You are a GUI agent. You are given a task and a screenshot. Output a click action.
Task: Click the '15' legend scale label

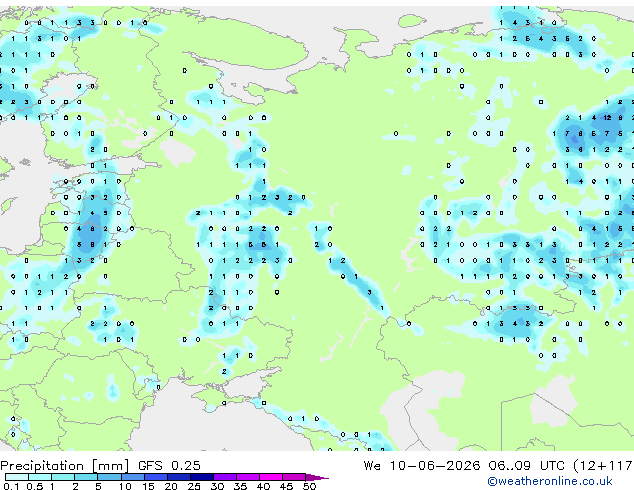[148, 486]
